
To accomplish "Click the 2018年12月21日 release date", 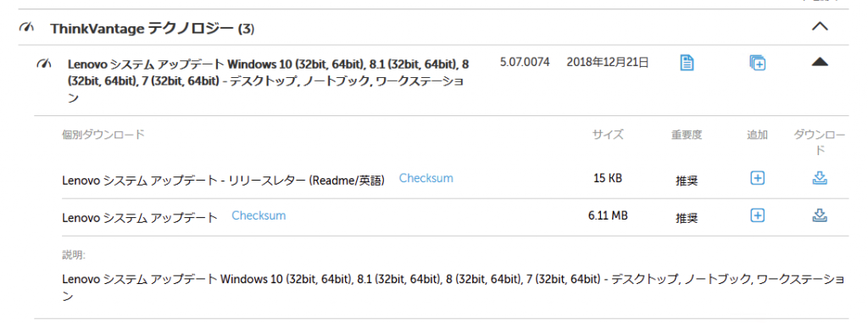I will (607, 63).
